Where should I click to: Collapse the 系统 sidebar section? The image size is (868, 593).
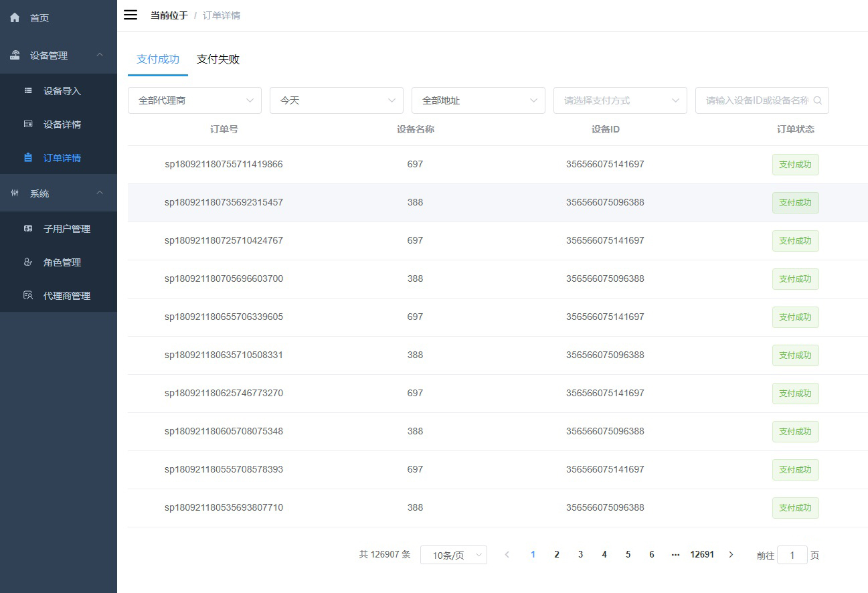[100, 193]
